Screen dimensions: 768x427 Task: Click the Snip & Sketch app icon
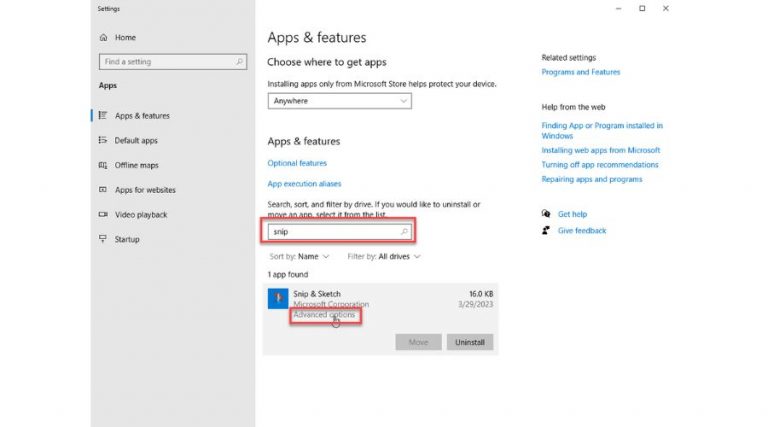pos(278,299)
